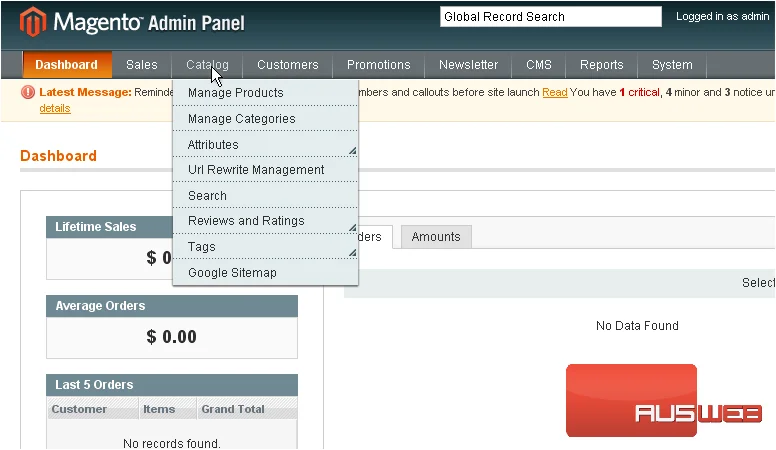The height and width of the screenshot is (450, 776).
Task: Click the Last 5 Orders panel header
Action: tap(172, 385)
